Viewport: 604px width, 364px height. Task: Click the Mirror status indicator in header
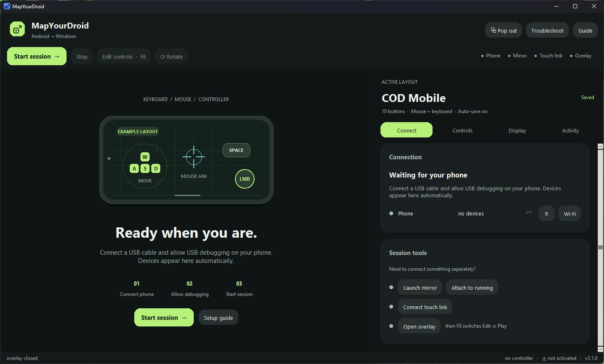[x=517, y=56]
